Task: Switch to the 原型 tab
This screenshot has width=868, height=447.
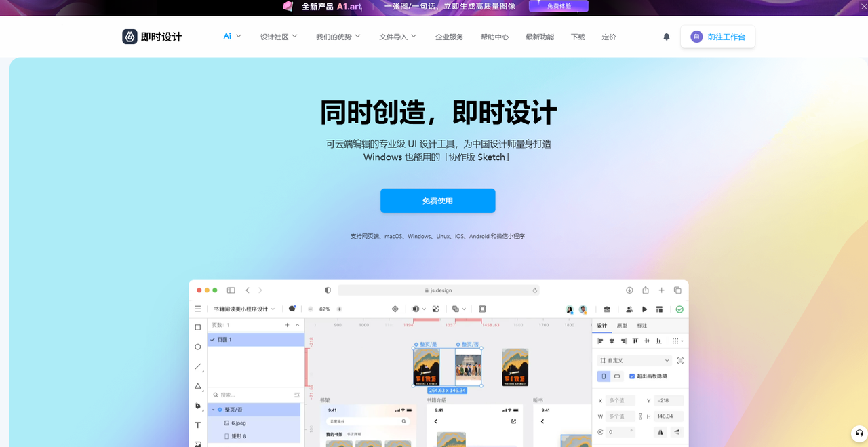Action: point(623,326)
